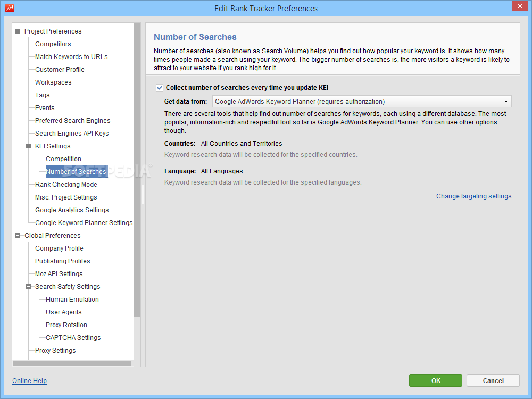
Task: Select Preferred Search Engines item
Action: (x=72, y=121)
